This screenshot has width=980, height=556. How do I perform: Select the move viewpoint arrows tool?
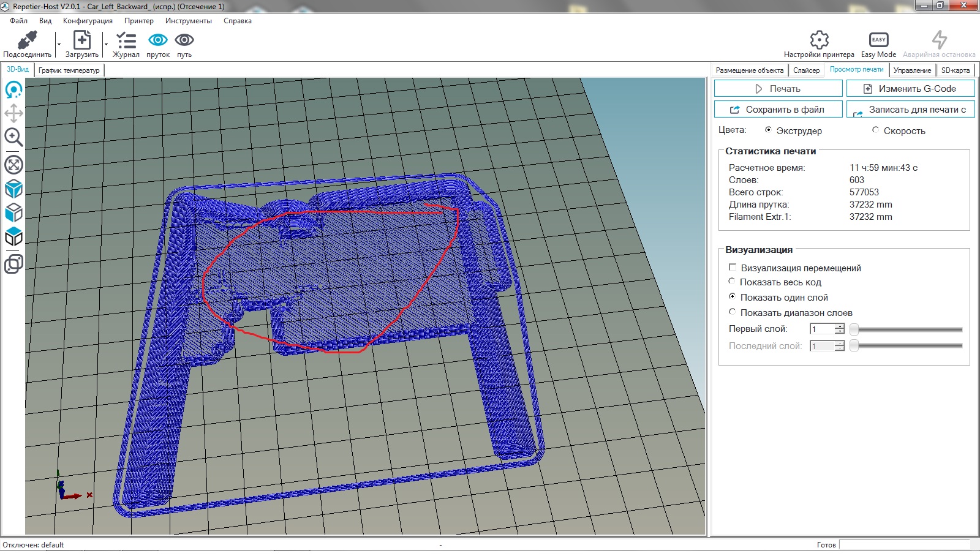[13, 113]
